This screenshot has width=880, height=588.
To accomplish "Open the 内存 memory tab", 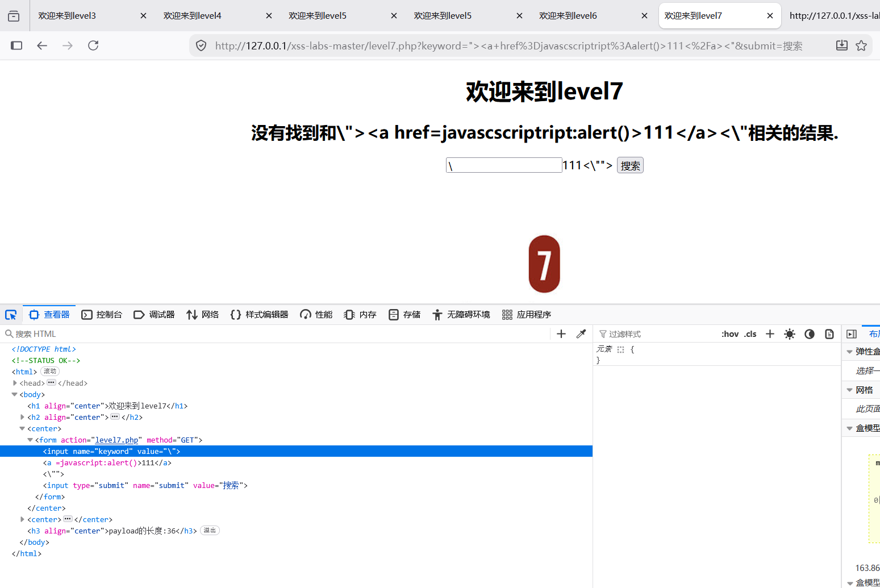I will point(360,315).
